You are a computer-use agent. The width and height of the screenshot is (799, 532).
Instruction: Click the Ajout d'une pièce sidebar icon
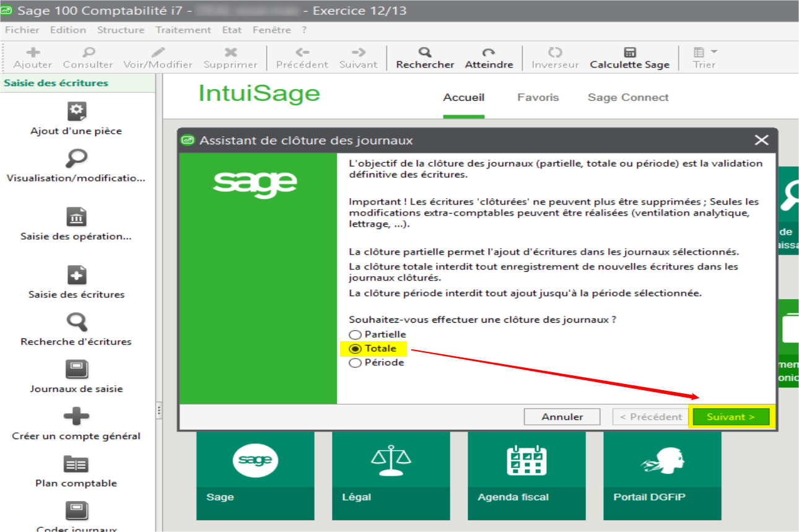(x=77, y=112)
